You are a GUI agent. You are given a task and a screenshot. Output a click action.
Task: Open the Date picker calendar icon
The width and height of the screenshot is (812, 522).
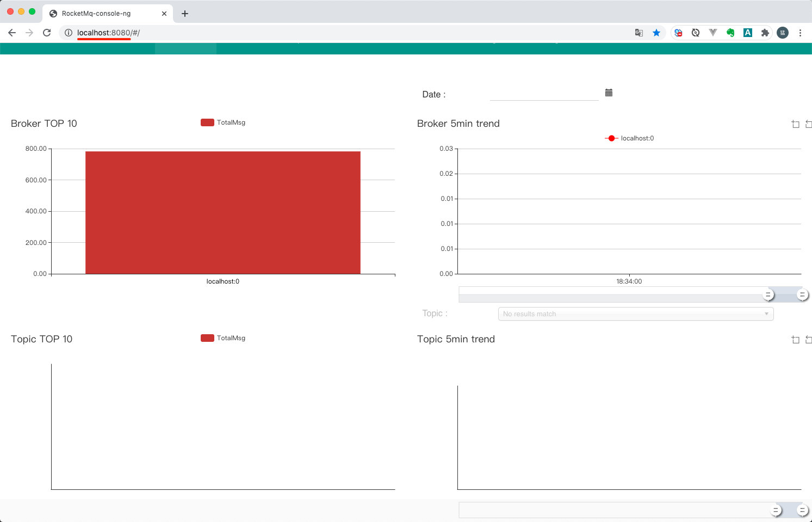[x=609, y=93]
